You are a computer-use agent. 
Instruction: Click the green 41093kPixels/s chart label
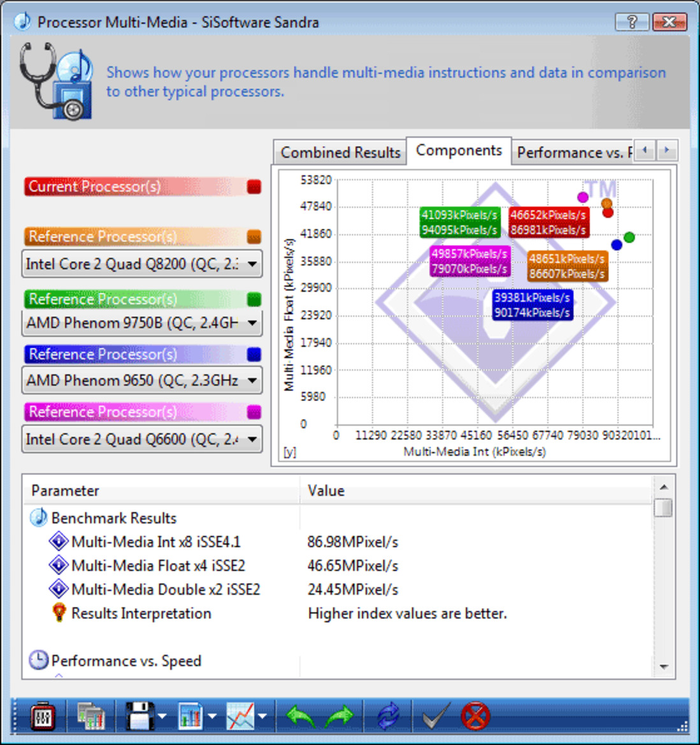pos(459,222)
